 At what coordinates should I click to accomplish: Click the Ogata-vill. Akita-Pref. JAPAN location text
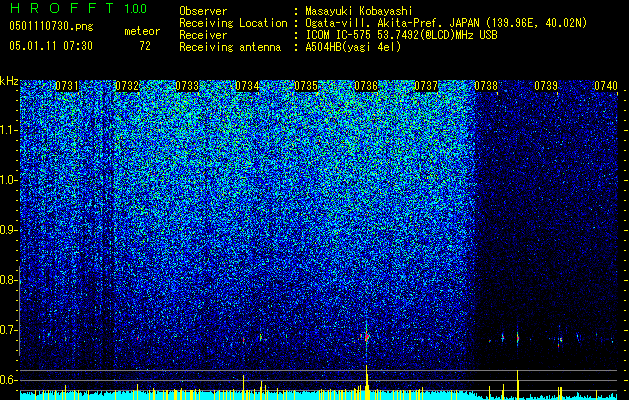click(x=446, y=23)
